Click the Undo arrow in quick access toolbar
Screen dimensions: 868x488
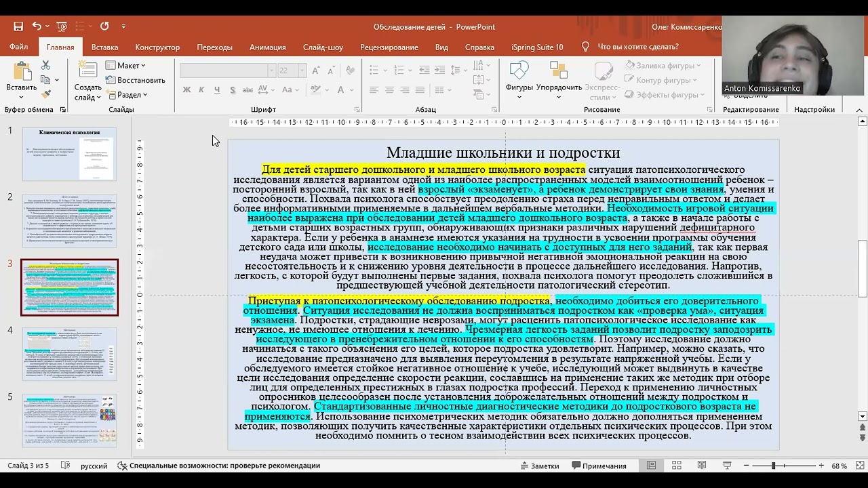coord(37,26)
